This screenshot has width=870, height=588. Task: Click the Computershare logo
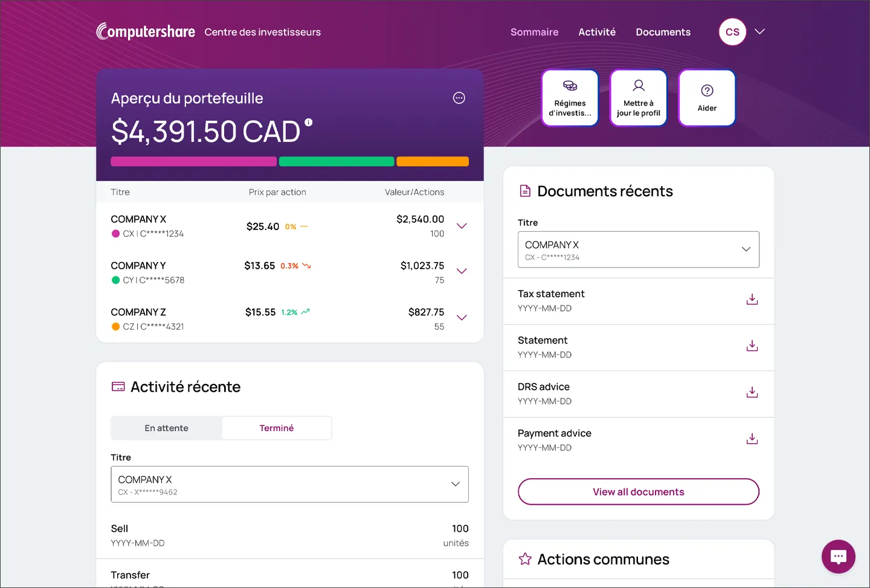click(145, 31)
